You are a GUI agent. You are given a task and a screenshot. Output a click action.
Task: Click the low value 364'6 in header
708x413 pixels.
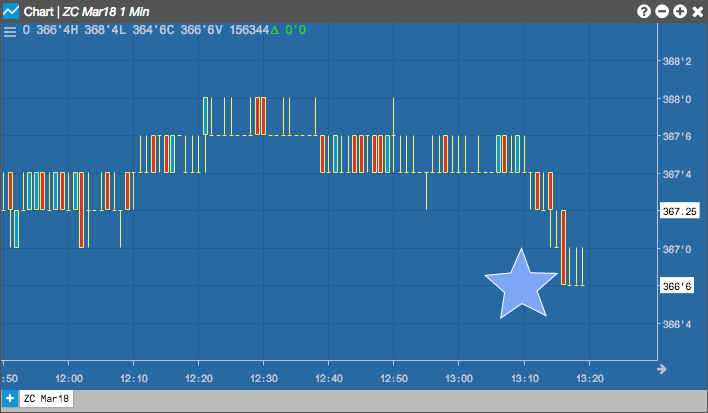coord(149,30)
